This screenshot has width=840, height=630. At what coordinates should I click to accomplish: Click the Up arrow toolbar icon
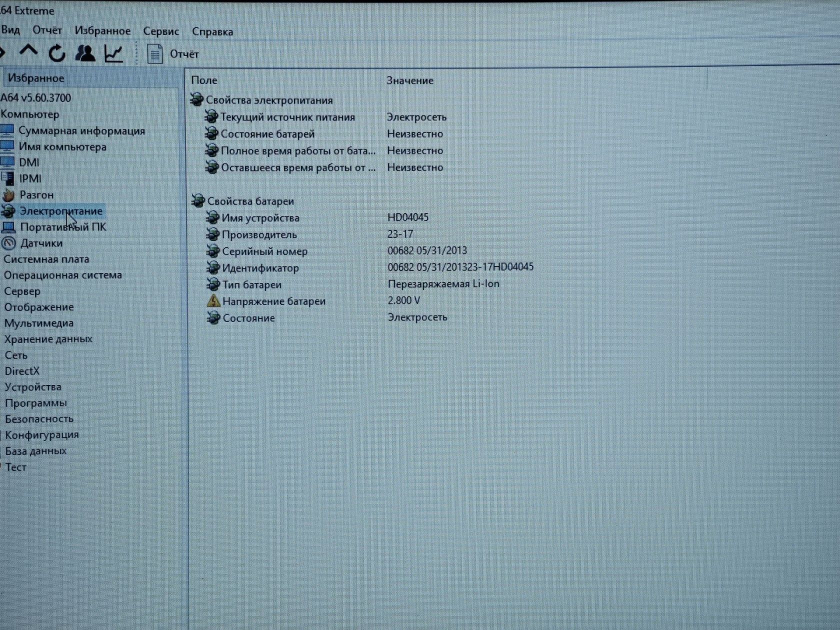pos(28,50)
